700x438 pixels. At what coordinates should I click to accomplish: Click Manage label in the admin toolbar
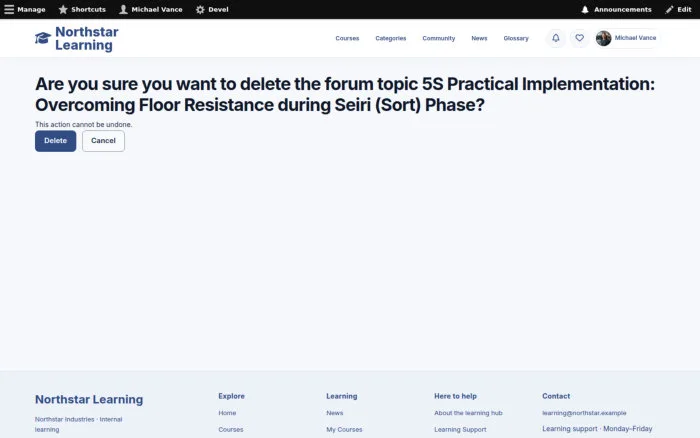[x=31, y=9]
